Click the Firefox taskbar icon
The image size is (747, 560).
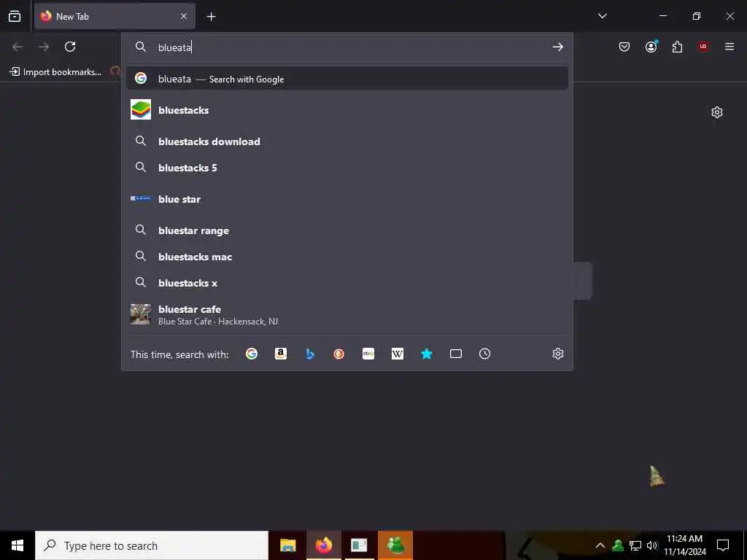point(323,545)
